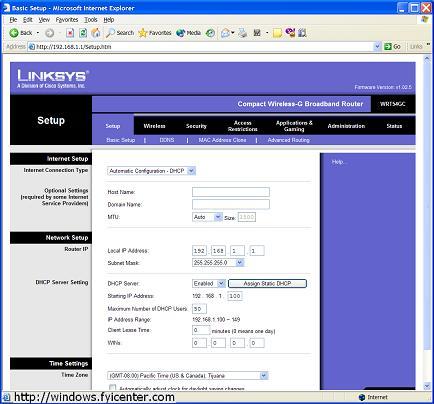Open the Internet Connection Type dropdown

point(191,171)
